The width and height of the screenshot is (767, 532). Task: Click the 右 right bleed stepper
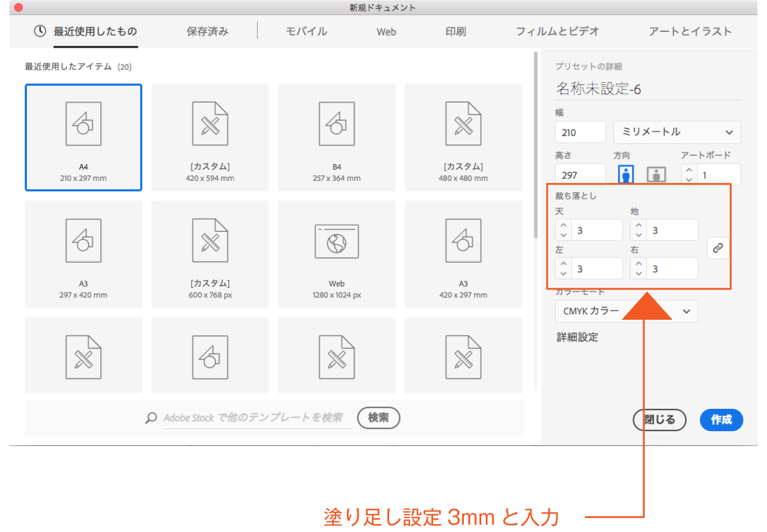(x=639, y=269)
